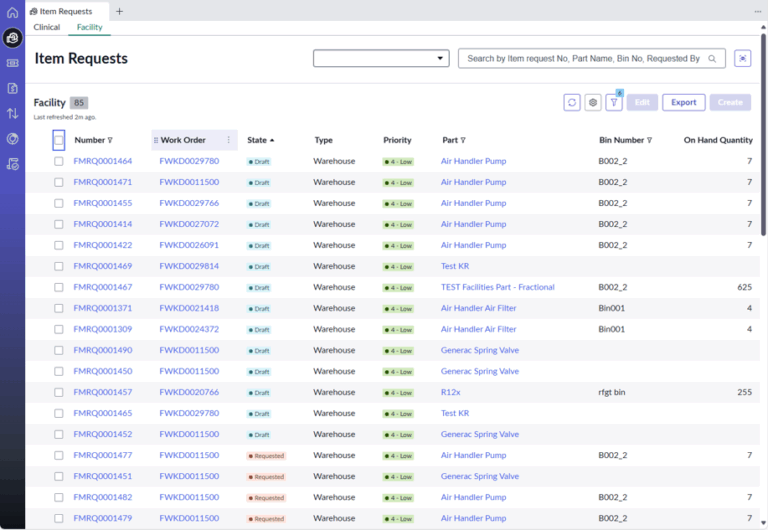Image resolution: width=768 pixels, height=530 pixels.
Task: Open work order FWKD0027072 link
Action: click(x=189, y=224)
